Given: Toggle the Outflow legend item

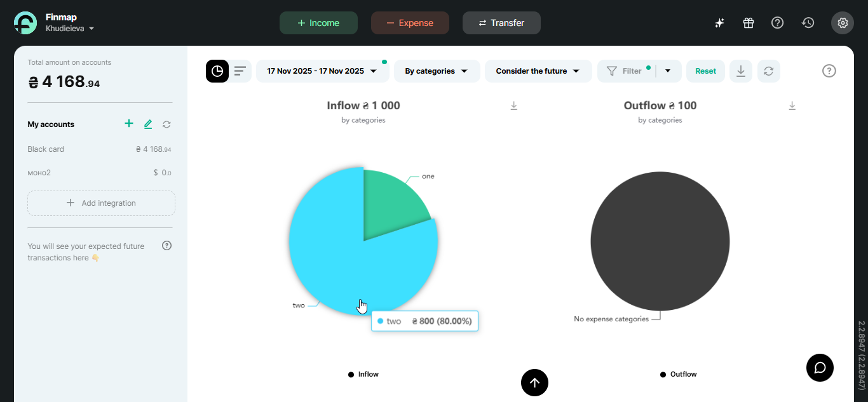Looking at the screenshot, I should tap(678, 374).
